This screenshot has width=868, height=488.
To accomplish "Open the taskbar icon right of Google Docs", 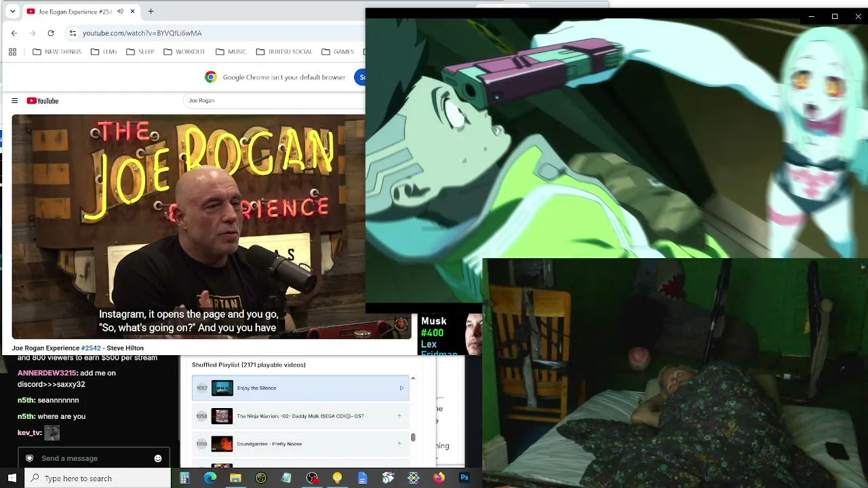I will (x=388, y=478).
